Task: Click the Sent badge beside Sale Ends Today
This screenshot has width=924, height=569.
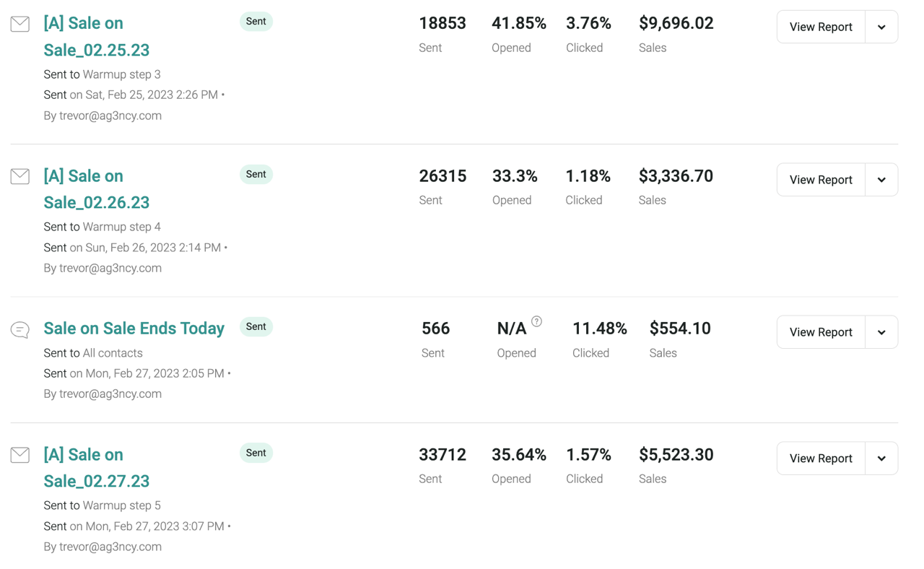Action: point(256,327)
